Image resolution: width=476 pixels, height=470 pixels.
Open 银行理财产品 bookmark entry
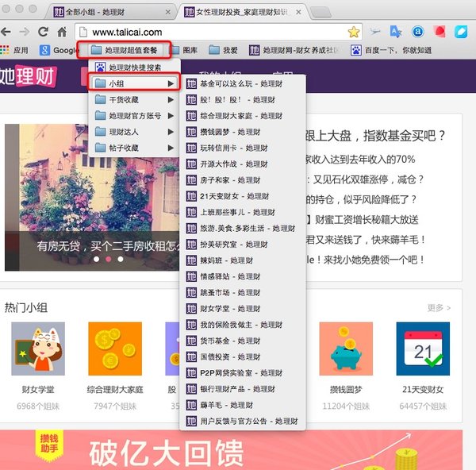pos(242,389)
